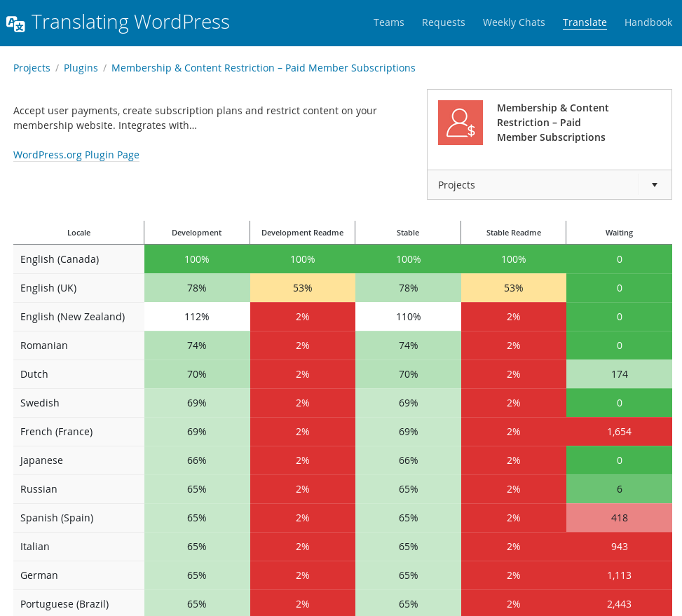Image resolution: width=682 pixels, height=616 pixels.
Task: Open French (France) Development Readme 2% cell
Action: click(303, 432)
